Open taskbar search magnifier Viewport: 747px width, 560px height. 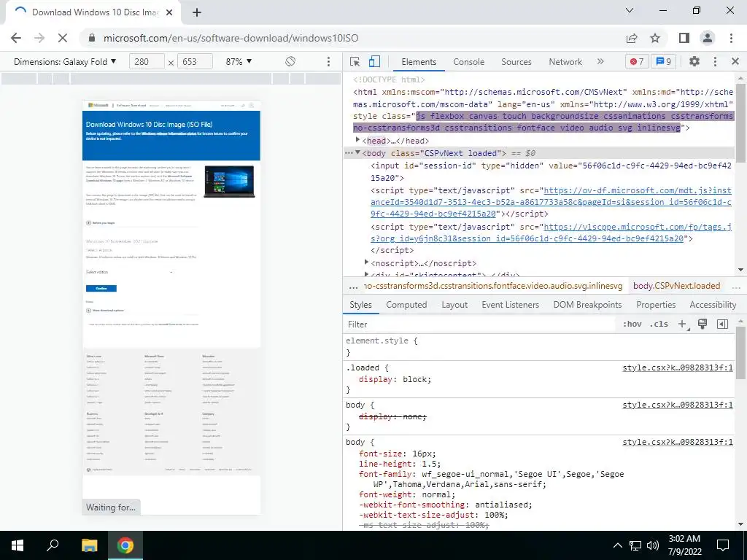[x=53, y=545]
